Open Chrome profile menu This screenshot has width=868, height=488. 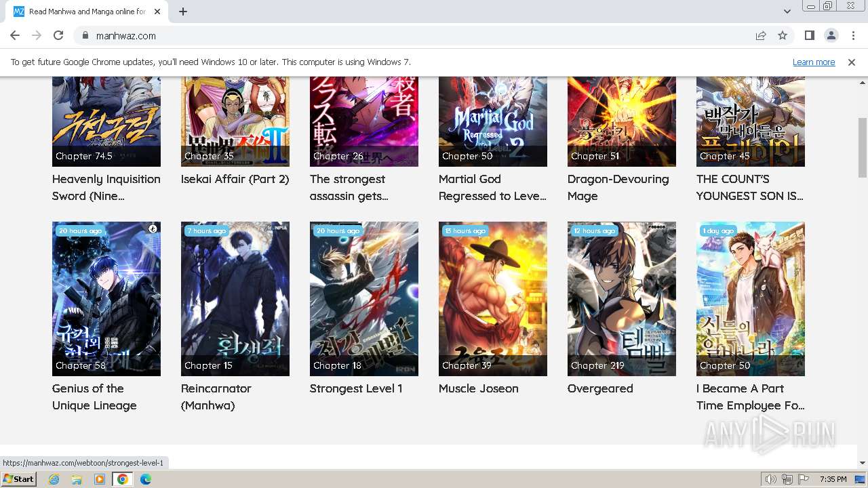831,35
